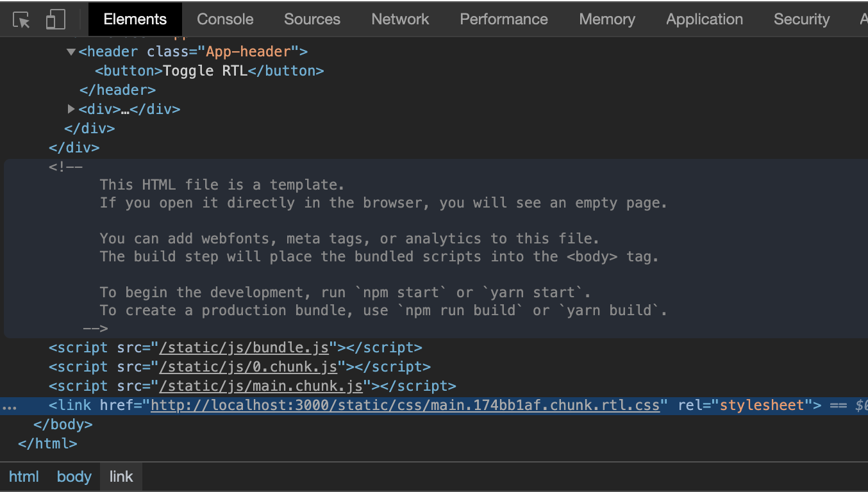Select the Elements tab
This screenshot has height=492, width=868.
135,19
